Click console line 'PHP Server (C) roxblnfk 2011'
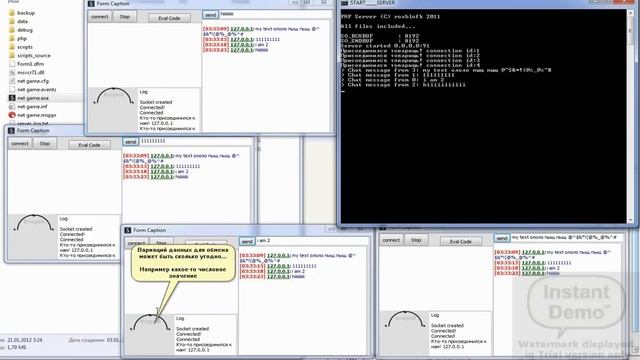This screenshot has width=640, height=360. 390,16
